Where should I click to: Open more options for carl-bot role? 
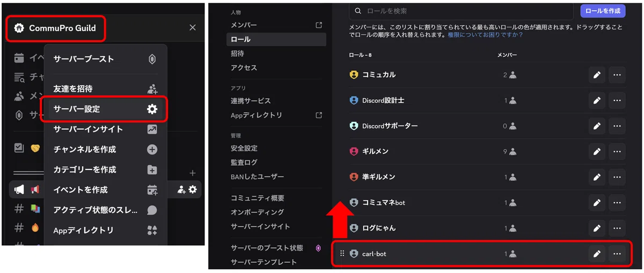[x=617, y=254]
